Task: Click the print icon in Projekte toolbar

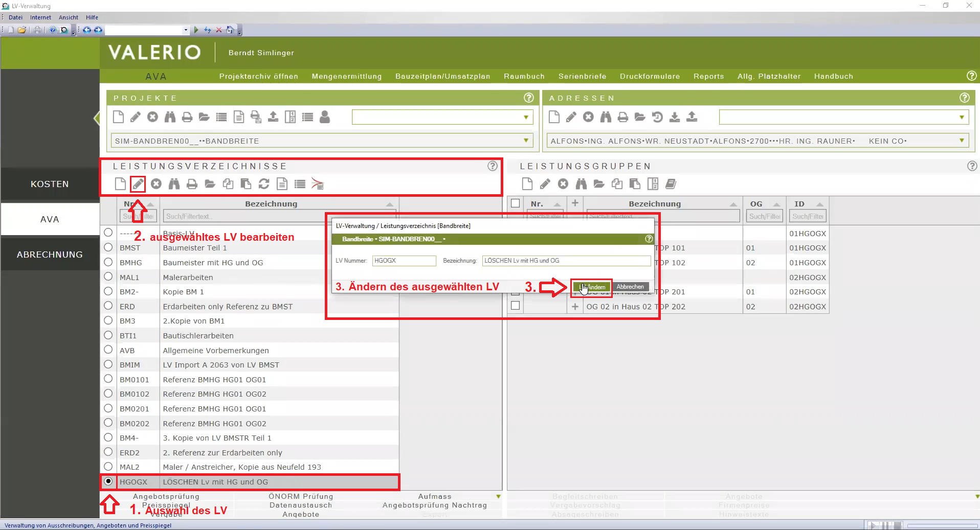Action: click(x=187, y=117)
